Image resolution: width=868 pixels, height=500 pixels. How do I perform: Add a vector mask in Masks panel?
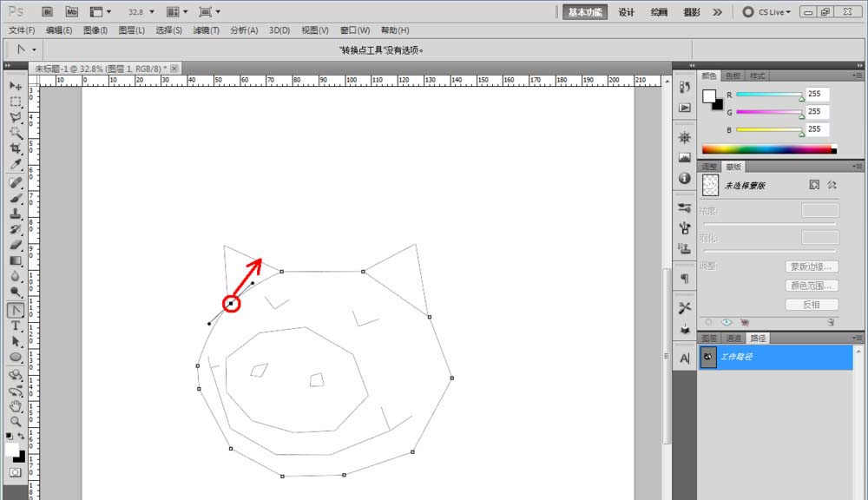[832, 185]
